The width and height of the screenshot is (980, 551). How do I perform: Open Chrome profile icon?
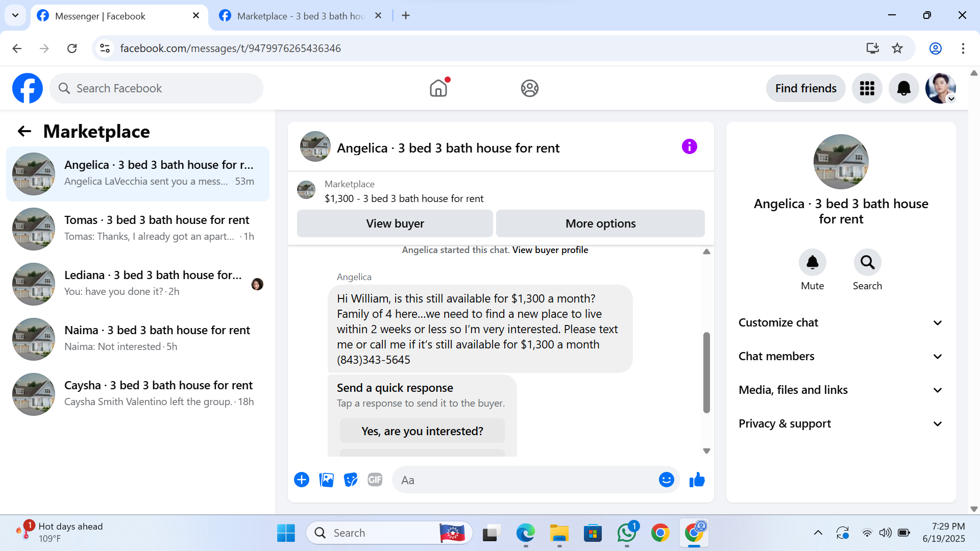click(x=936, y=48)
